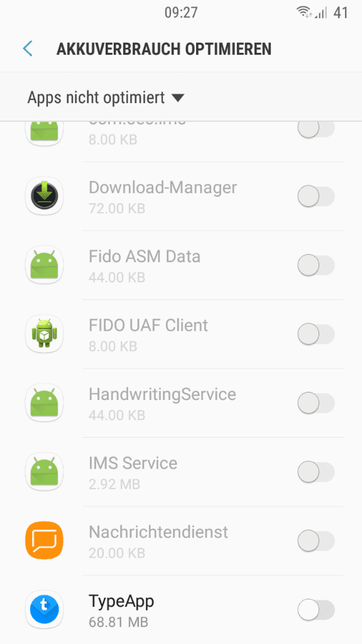Image resolution: width=362 pixels, height=644 pixels.
Task: Tap the orange Nachrichtendienst message icon
Action: pos(45,540)
